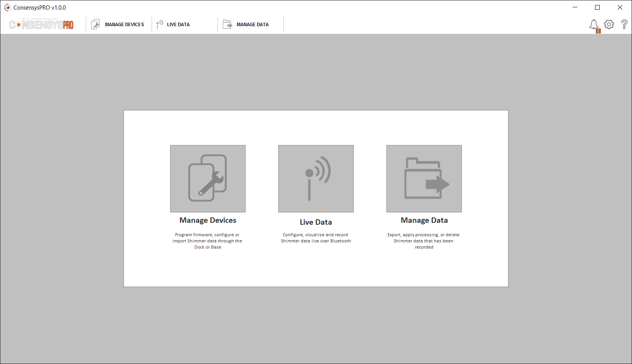632x364 pixels.
Task: Click the "Program firmware, configure or import" description
Action: [207, 241]
